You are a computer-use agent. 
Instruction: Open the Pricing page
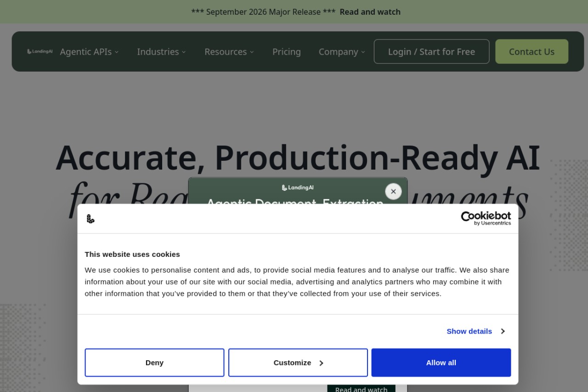[x=287, y=51]
